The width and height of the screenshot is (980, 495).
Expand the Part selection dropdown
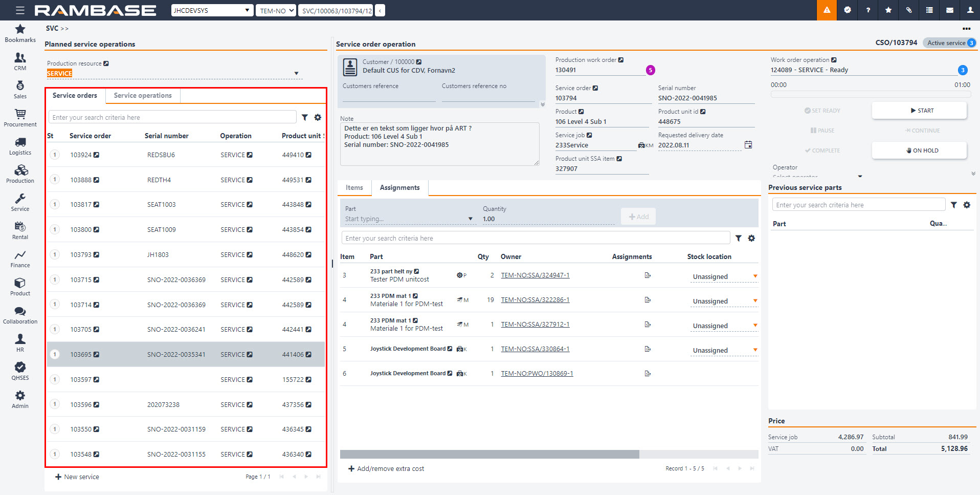470,219
